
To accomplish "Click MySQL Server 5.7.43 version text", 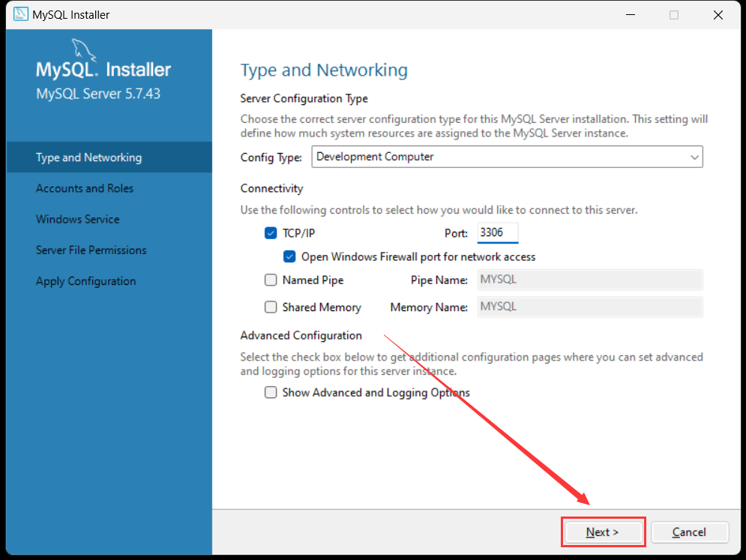I will pyautogui.click(x=98, y=94).
